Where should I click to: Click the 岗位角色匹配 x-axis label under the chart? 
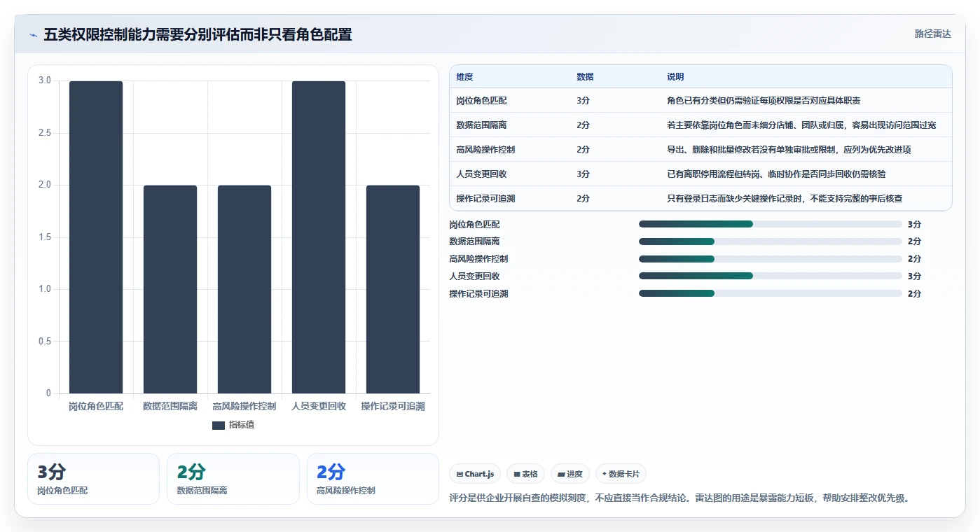click(96, 406)
